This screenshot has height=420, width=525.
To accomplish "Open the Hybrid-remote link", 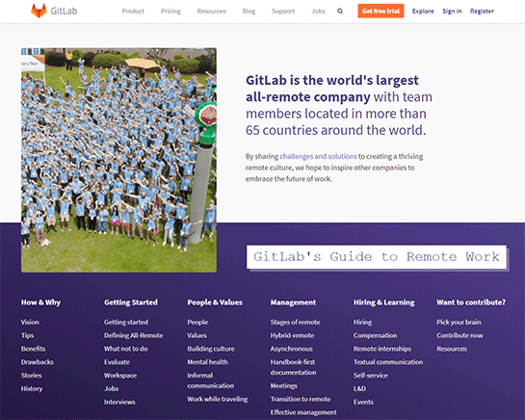I will coord(292,335).
